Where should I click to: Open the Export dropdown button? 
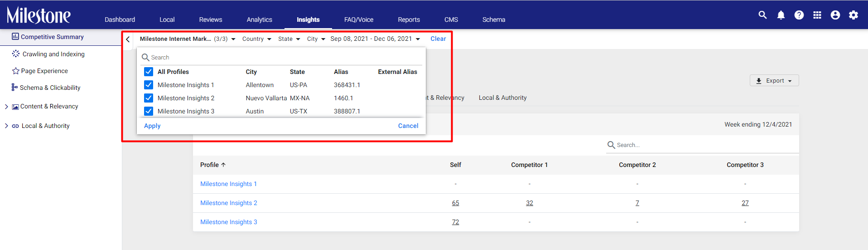774,81
